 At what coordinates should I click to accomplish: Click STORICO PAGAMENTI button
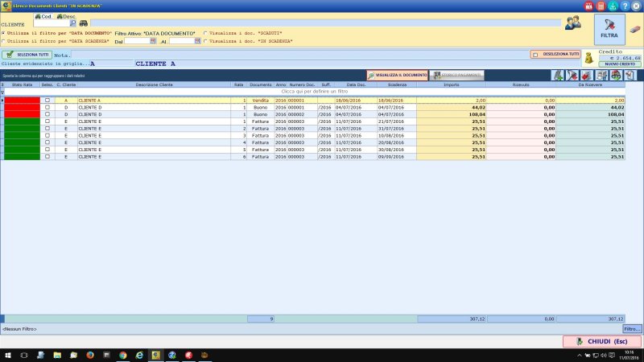point(457,75)
